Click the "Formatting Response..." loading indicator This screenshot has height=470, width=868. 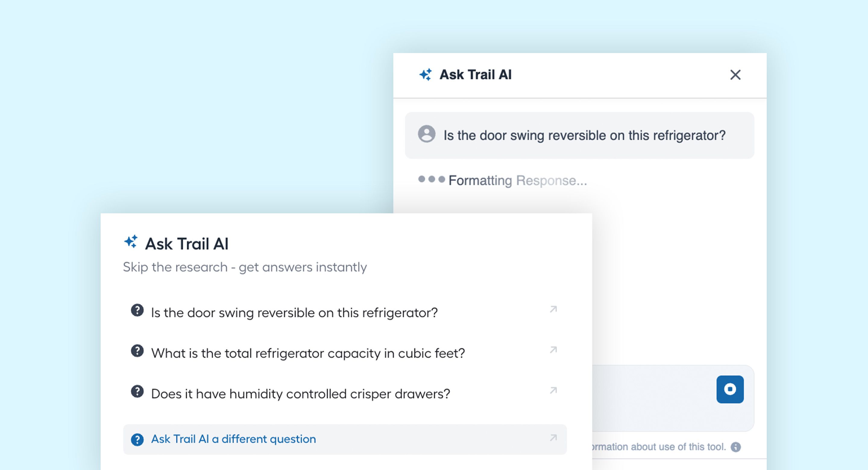pyautogui.click(x=517, y=180)
